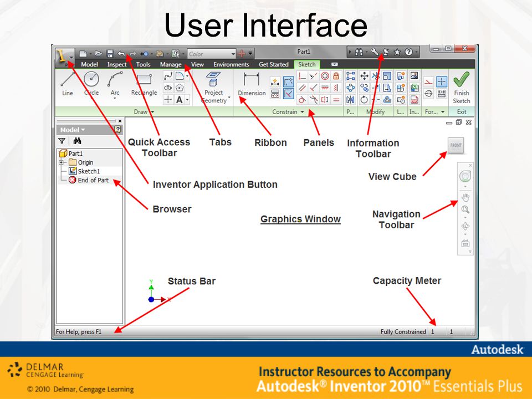
Task: Toggle Construction line format option
Action: pos(428,81)
